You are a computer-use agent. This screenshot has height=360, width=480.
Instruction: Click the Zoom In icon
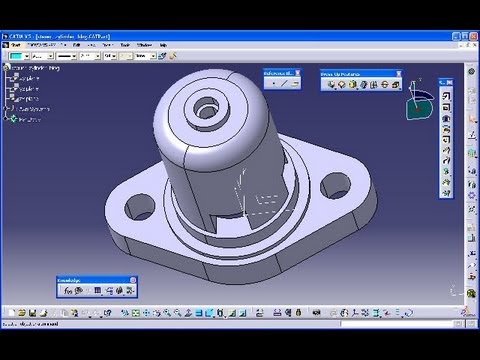pos(168,313)
